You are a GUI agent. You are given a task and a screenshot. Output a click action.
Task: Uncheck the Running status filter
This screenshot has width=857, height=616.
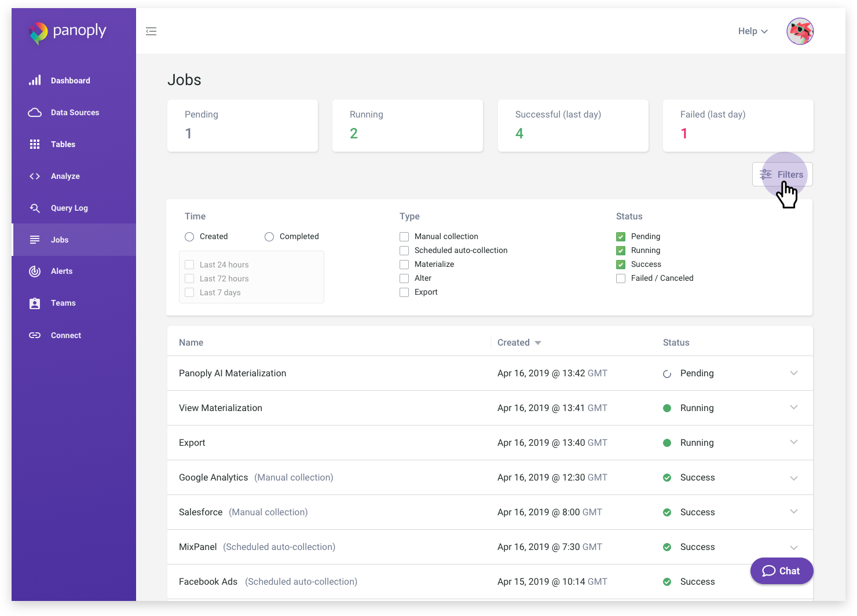point(621,251)
